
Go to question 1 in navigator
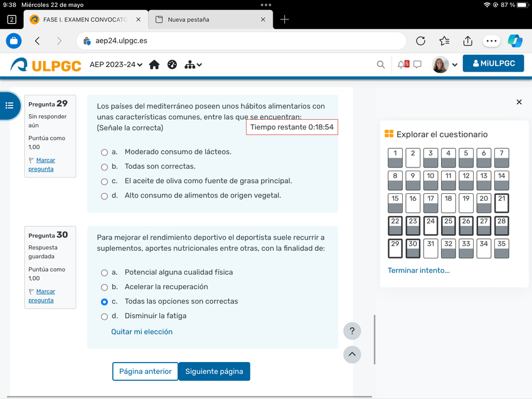coord(395,157)
